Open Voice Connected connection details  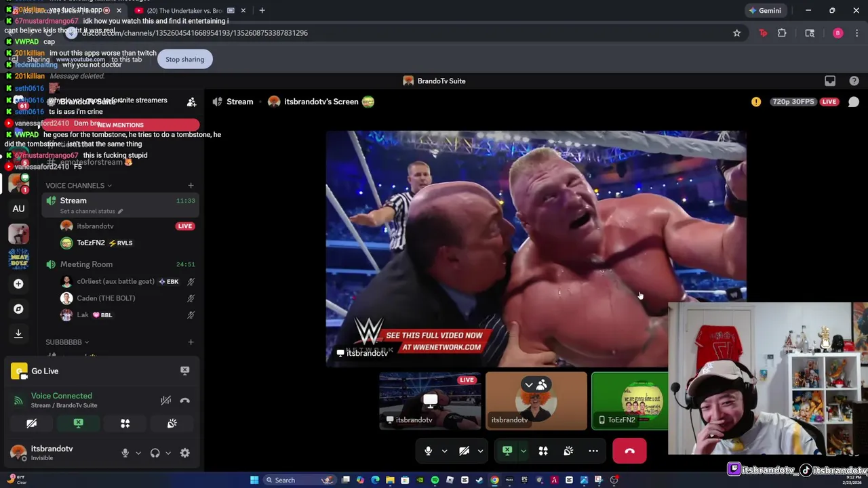tap(61, 396)
